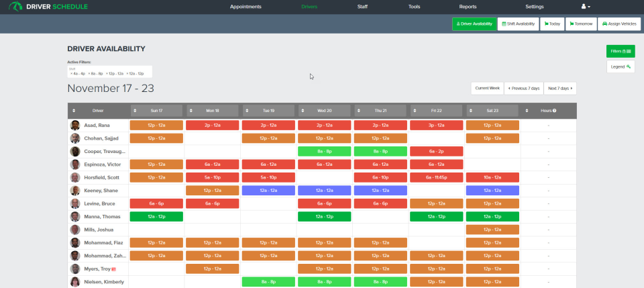This screenshot has width=644, height=288.
Task: Open Myers, Troy's Mon 18 12p - 12a shift
Action: point(213,269)
